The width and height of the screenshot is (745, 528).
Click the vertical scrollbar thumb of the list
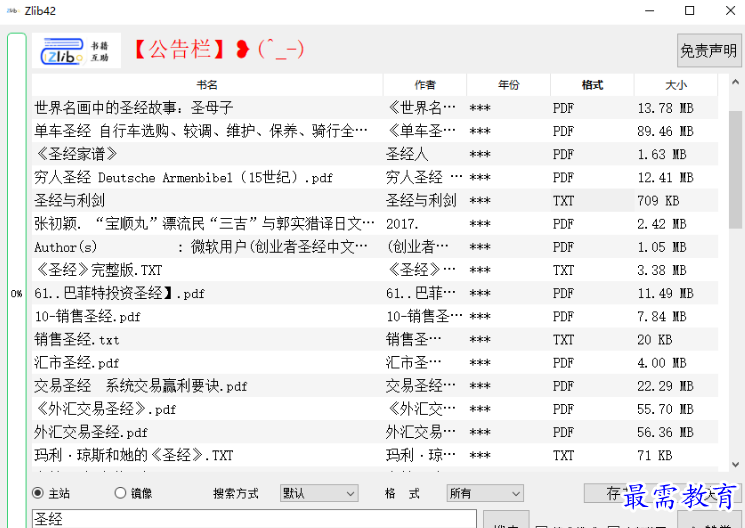click(735, 169)
